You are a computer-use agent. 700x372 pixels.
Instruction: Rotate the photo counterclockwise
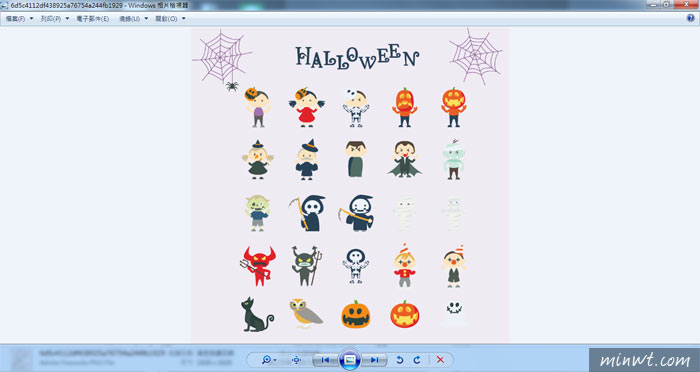click(x=400, y=360)
